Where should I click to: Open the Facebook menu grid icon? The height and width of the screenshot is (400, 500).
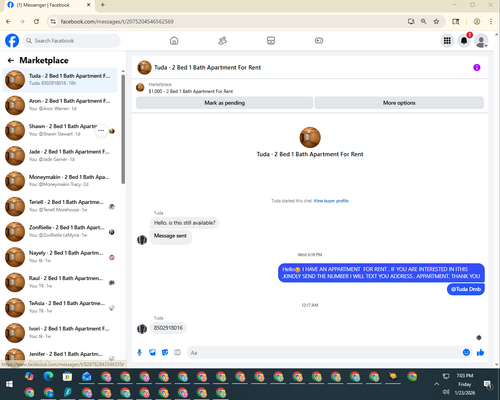pos(447,41)
